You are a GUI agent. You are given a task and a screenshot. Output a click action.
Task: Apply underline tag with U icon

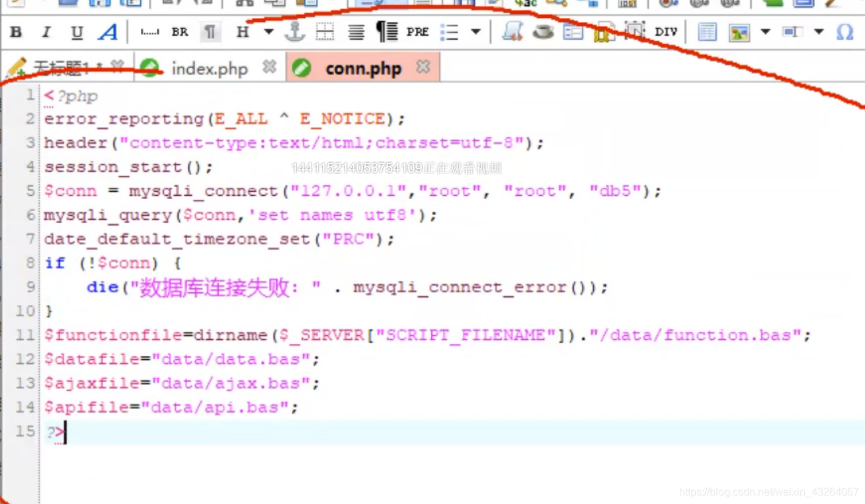77,32
